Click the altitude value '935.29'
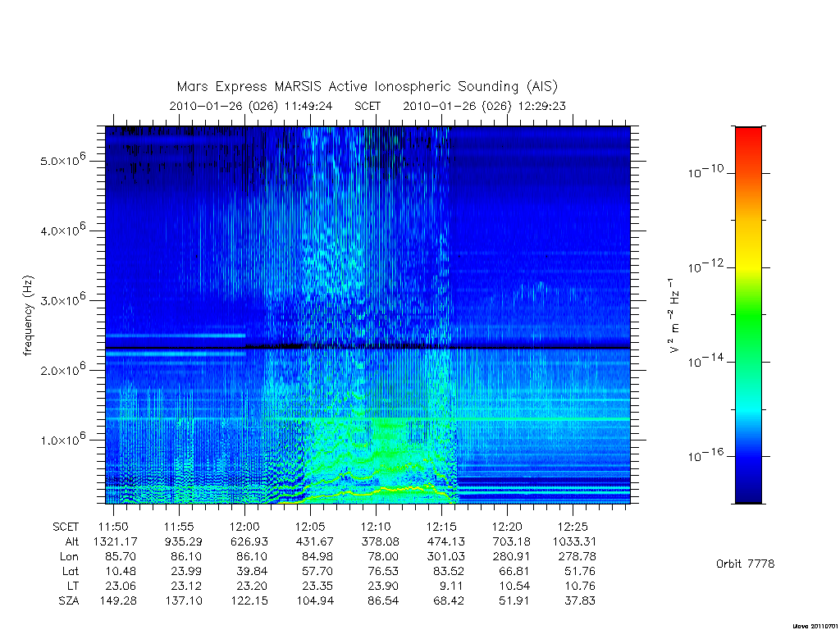840x630 pixels. [184, 541]
